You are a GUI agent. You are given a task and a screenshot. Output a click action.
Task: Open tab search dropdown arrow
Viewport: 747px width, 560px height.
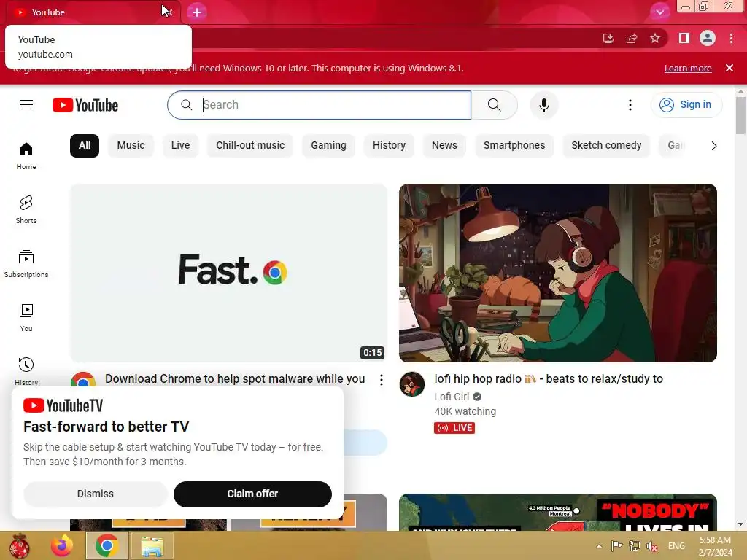tap(659, 12)
